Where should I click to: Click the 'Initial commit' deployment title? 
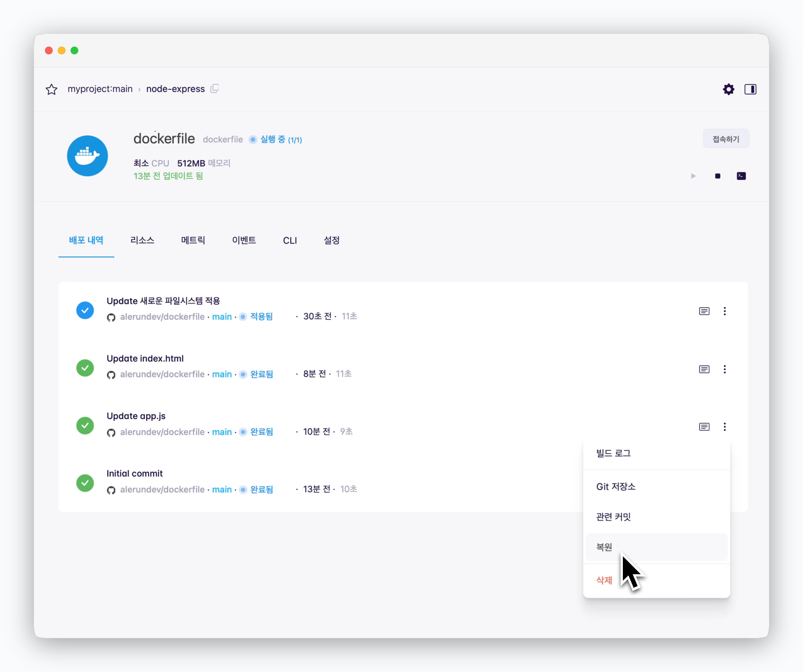tap(134, 474)
